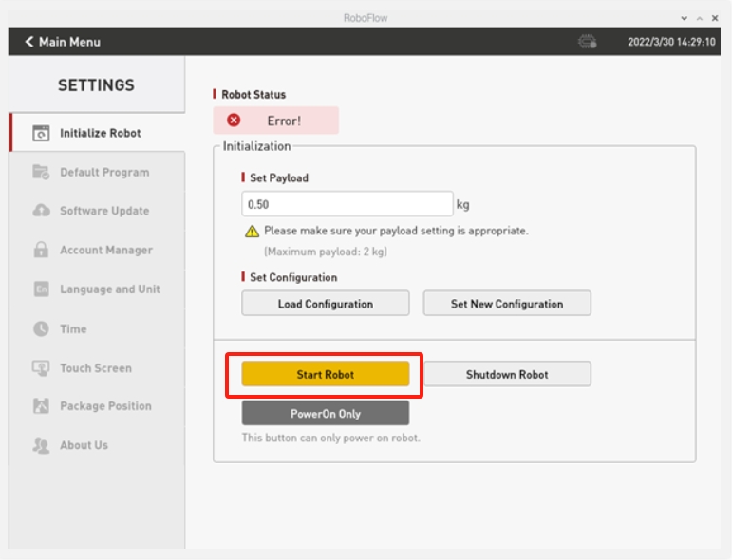732x560 pixels.
Task: Click the yellow payload warning triangle icon
Action: (x=253, y=231)
